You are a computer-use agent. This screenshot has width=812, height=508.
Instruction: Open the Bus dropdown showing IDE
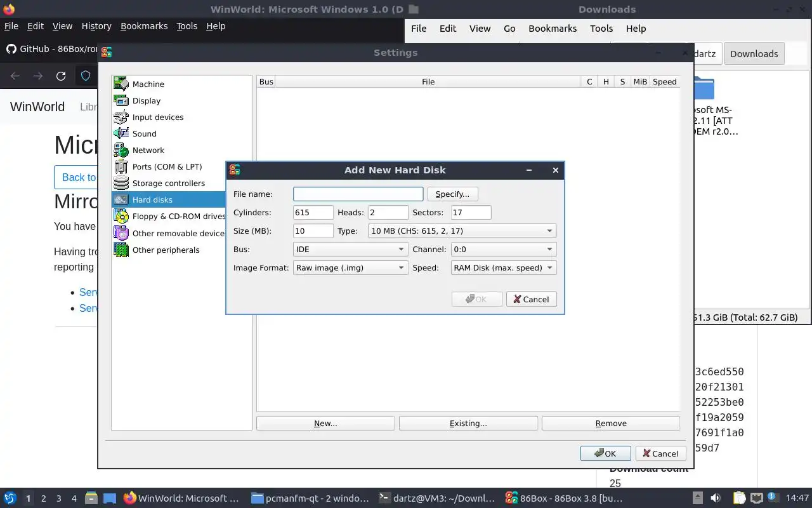click(x=350, y=250)
